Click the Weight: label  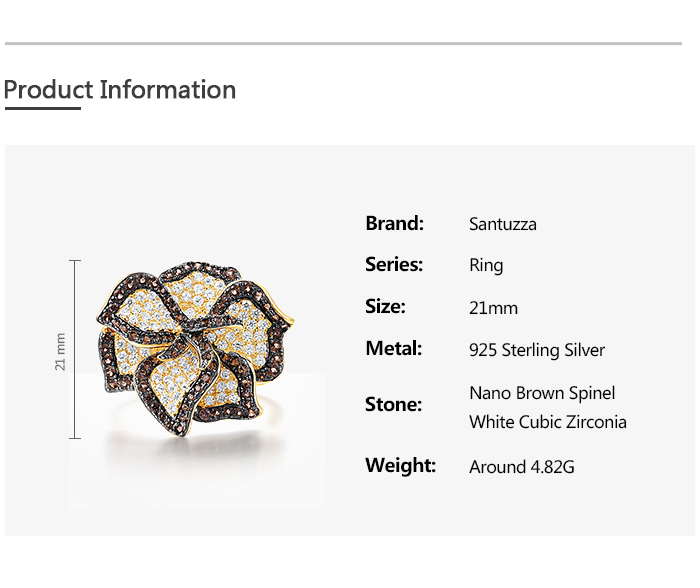pos(400,465)
